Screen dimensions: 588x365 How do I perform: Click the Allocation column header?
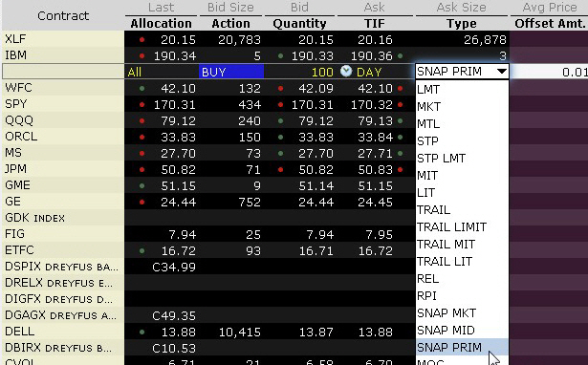(162, 23)
